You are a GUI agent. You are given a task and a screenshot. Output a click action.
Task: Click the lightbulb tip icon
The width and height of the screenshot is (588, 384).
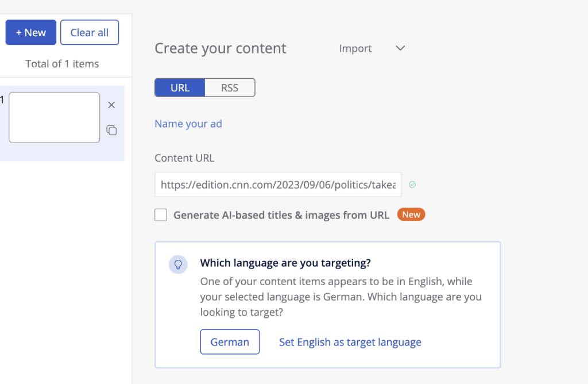point(178,264)
